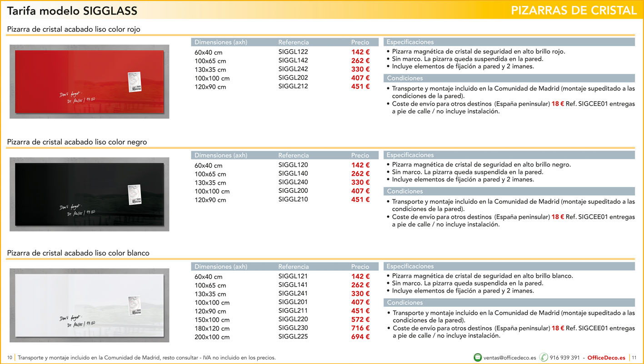
Task: Click 180x120 cm dimension row
Action: coord(212,329)
